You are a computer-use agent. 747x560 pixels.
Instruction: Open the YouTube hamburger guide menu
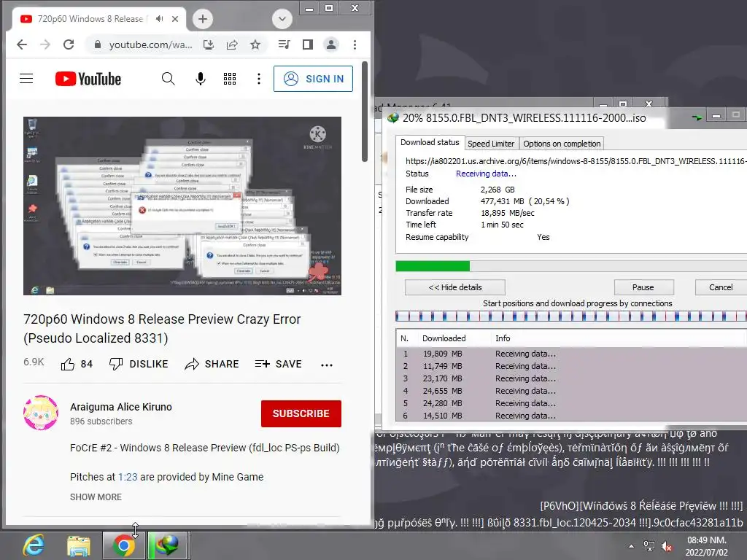coord(26,79)
